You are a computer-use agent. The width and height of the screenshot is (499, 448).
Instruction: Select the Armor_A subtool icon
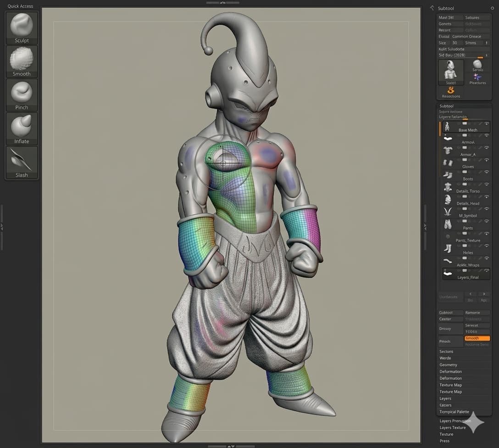[448, 151]
